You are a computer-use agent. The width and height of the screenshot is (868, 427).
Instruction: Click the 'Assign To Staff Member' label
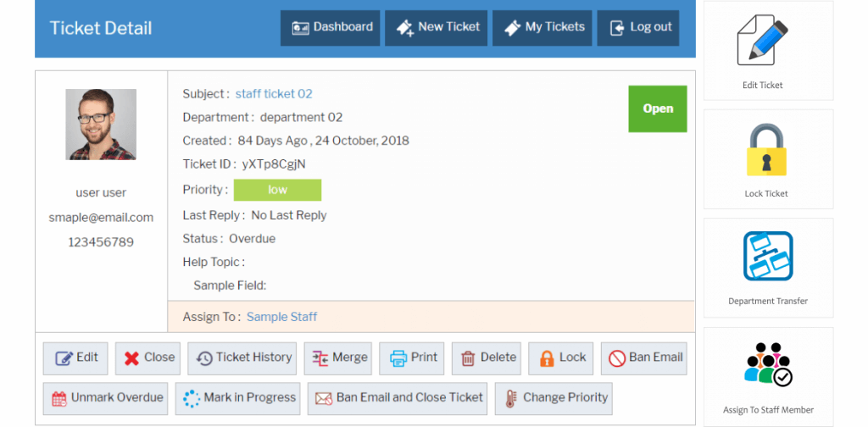pos(768,410)
